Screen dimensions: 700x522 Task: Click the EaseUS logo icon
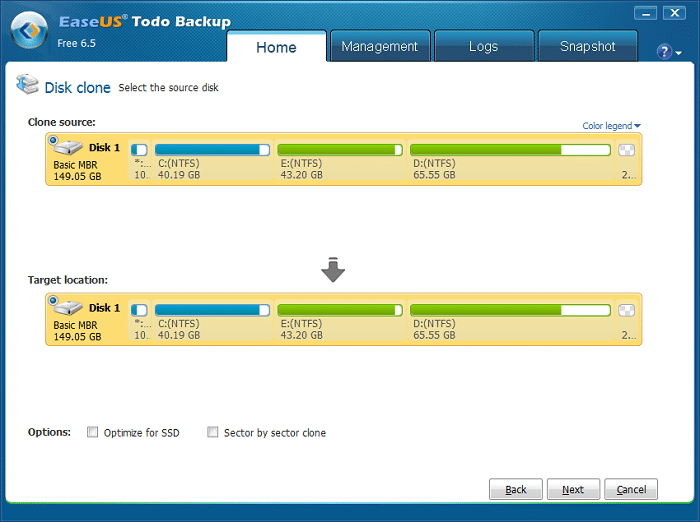coord(29,30)
